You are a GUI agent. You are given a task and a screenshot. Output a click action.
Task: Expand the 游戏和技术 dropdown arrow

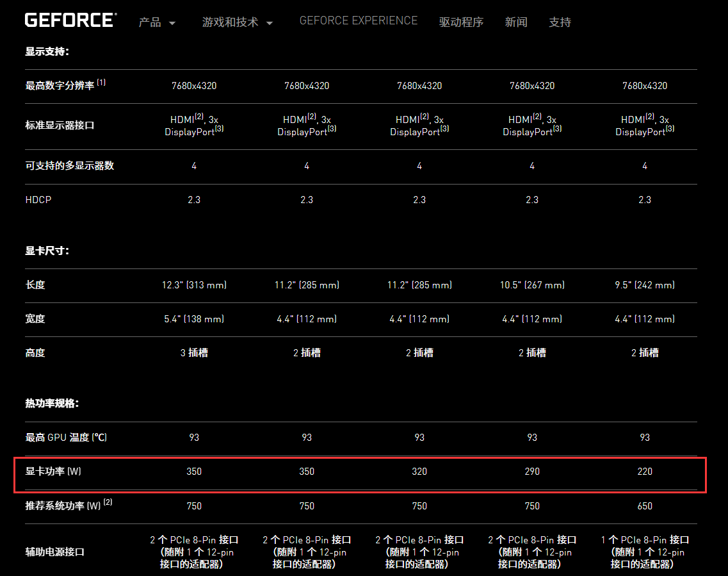pyautogui.click(x=270, y=23)
